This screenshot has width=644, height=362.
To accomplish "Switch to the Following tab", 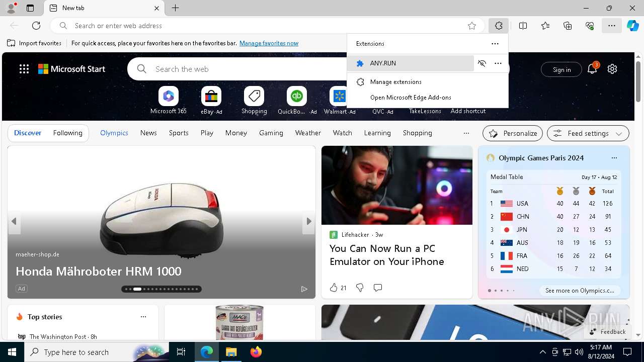I will pos(67,133).
